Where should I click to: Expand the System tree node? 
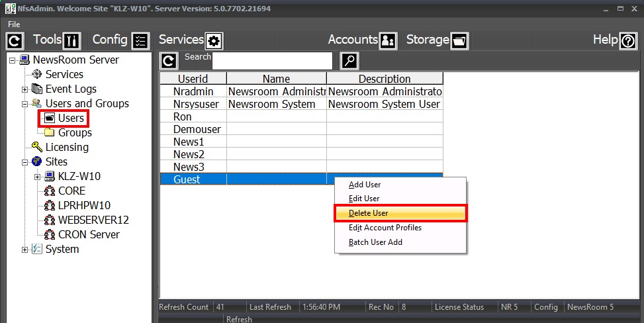pos(25,250)
